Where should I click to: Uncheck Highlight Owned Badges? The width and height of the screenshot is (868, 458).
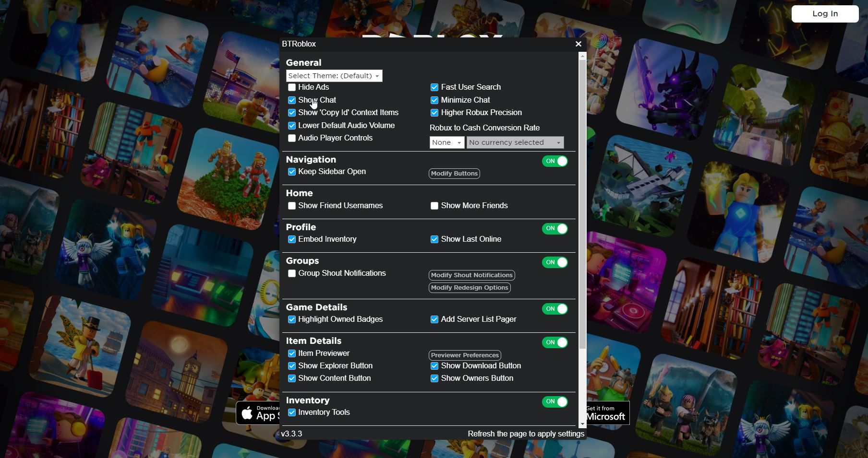tap(292, 319)
